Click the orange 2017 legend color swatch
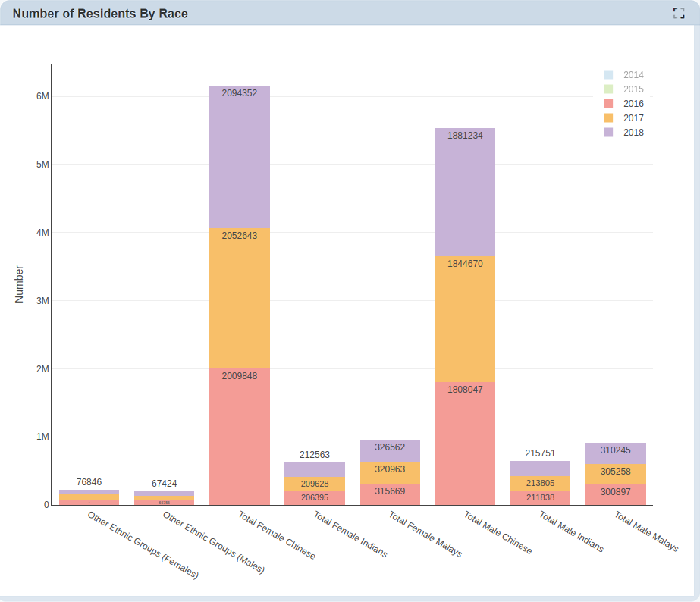700x602 pixels. coord(608,118)
